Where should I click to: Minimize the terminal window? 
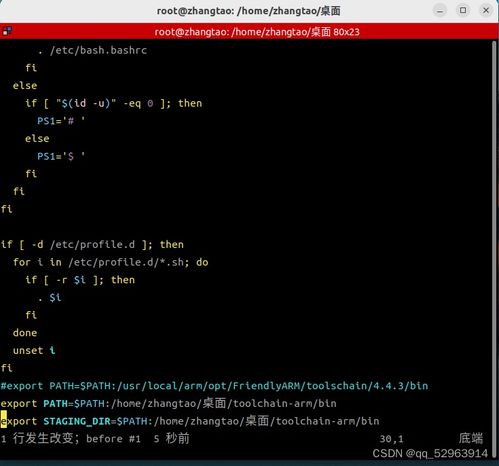pos(440,11)
